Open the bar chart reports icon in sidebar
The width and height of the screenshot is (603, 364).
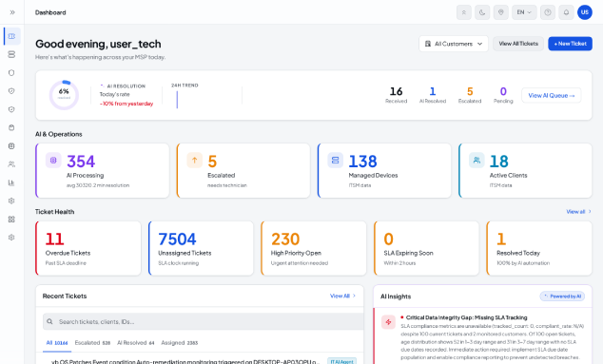point(11,182)
